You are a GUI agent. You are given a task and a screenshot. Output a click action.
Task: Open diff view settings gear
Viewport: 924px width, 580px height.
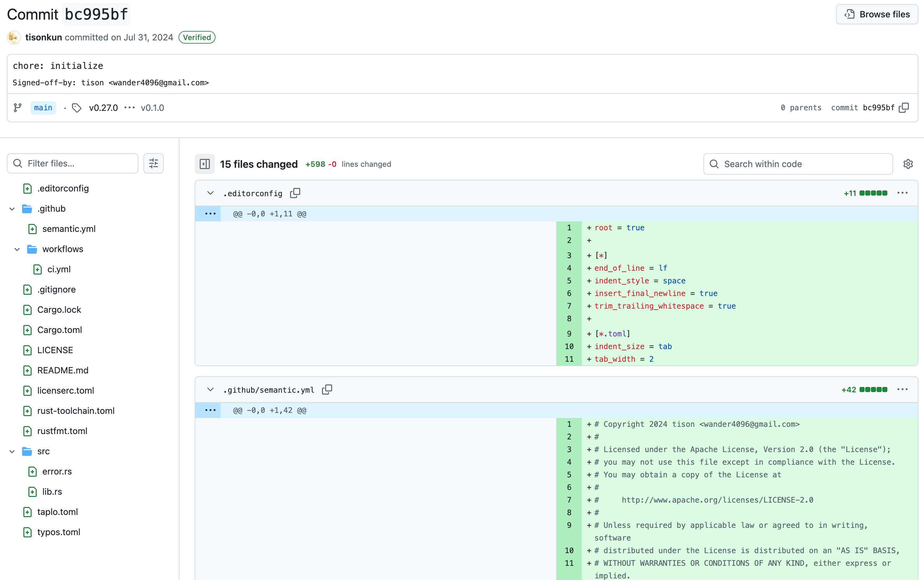[x=908, y=164]
